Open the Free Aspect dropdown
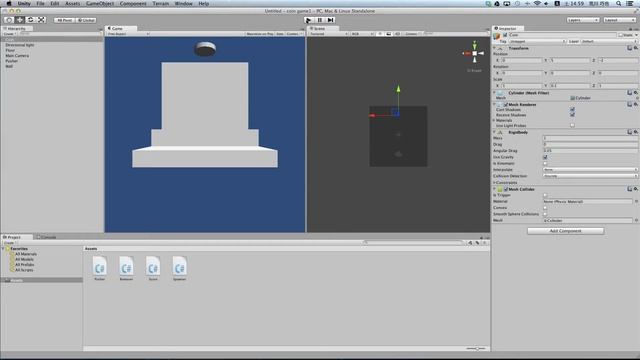640x360 pixels. coord(128,34)
